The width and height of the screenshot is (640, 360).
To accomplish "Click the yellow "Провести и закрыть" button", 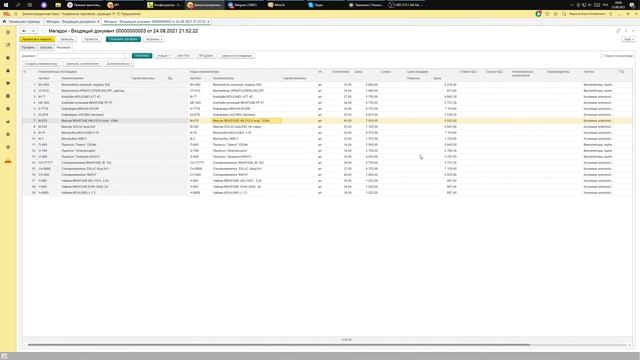I will (x=37, y=39).
